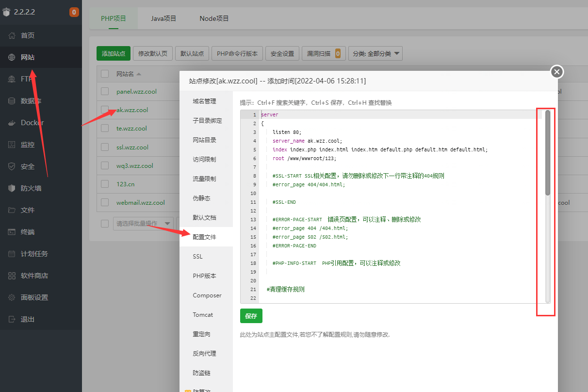Check the box for 123.cn

105,184
